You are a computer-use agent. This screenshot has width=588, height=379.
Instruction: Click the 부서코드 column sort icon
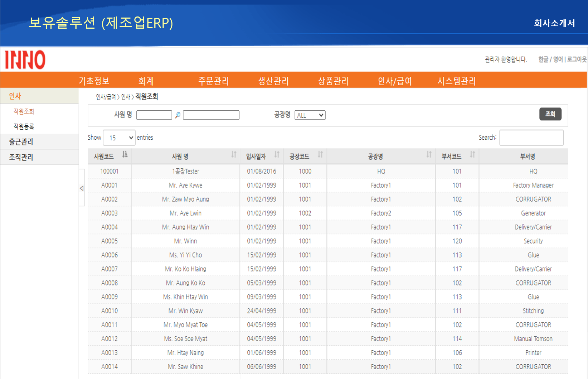coord(472,155)
